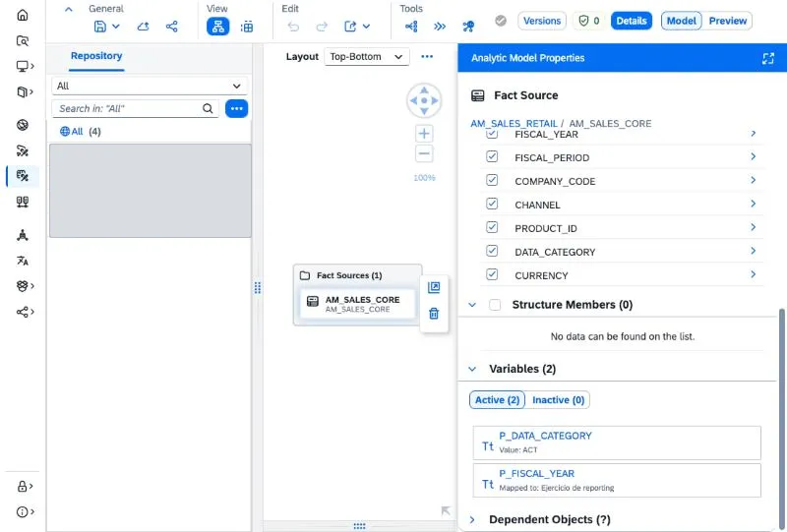Click the blue repository more options button

point(236,108)
